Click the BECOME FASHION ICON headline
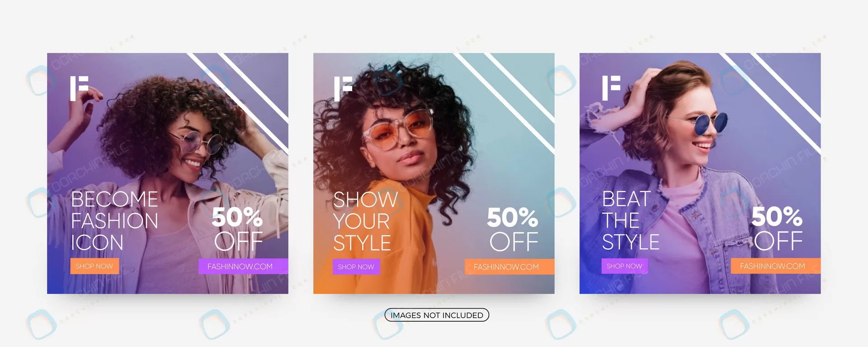Screen dimensions: 868x347 coord(114,221)
